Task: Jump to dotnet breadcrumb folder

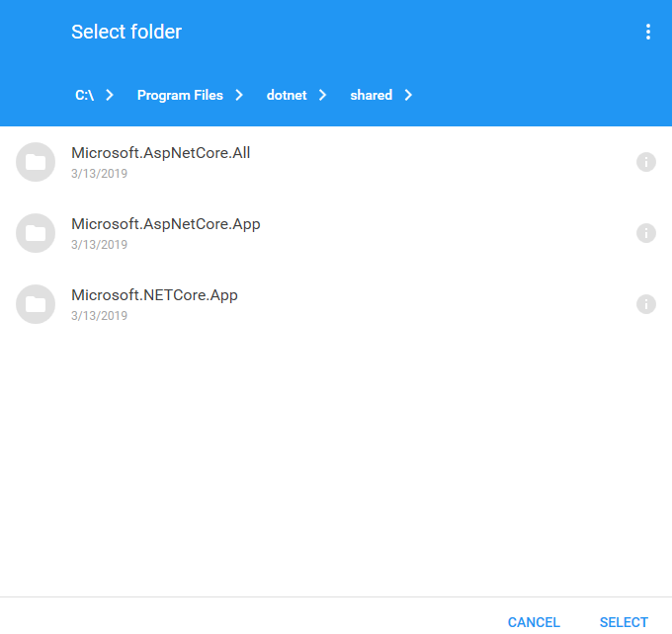Action: click(287, 95)
